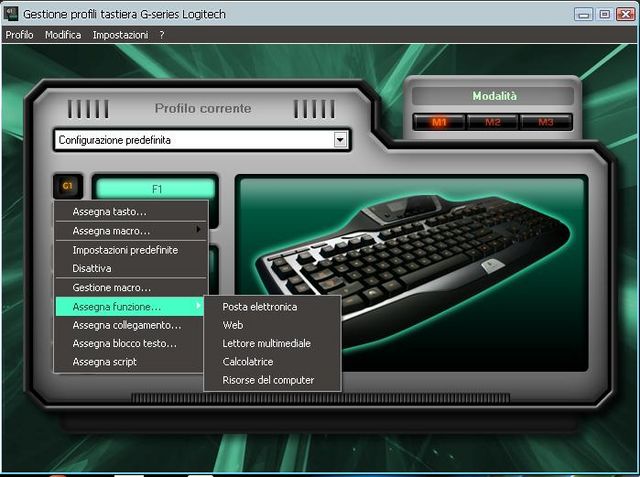Open the Configurazione predefinita profile dropdown
The height and width of the screenshot is (477, 640).
point(340,140)
